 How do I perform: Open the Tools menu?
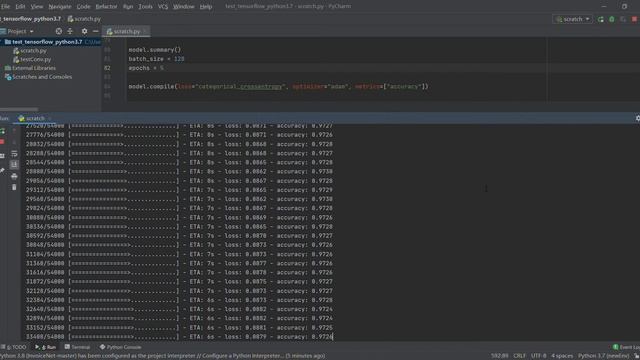[145, 7]
